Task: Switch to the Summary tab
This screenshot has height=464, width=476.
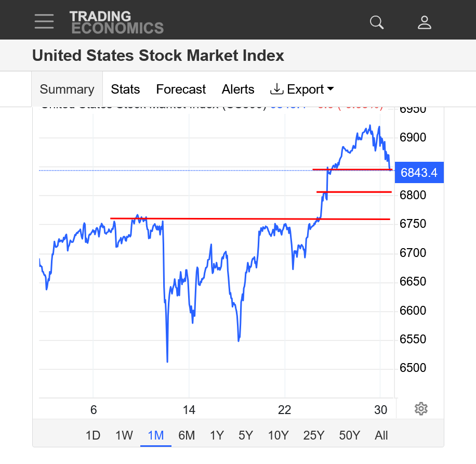Action: point(67,89)
